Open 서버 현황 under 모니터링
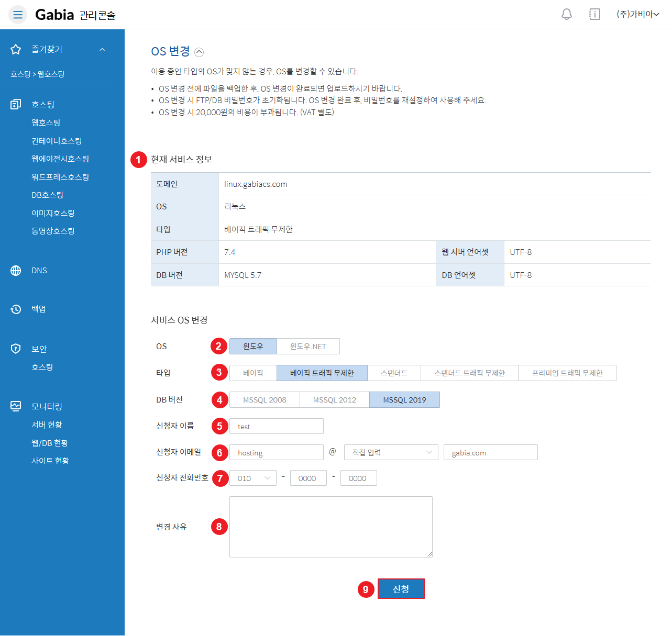The width and height of the screenshot is (672, 636). click(x=47, y=425)
